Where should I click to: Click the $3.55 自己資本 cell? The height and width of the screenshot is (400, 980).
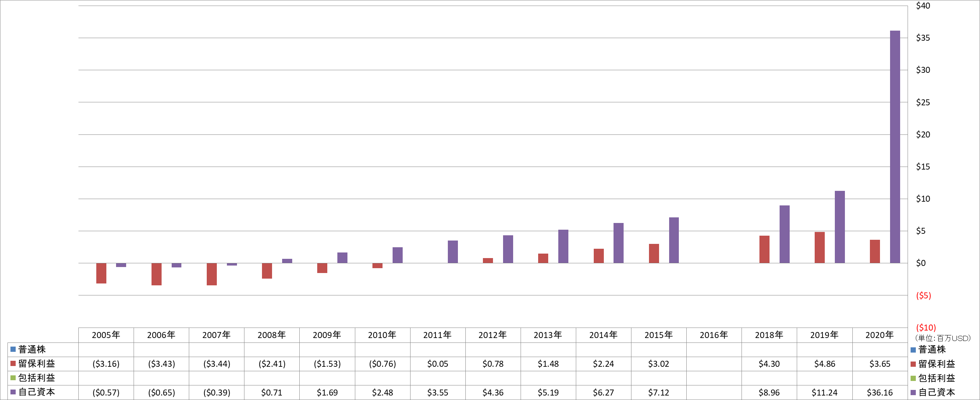pos(437,393)
